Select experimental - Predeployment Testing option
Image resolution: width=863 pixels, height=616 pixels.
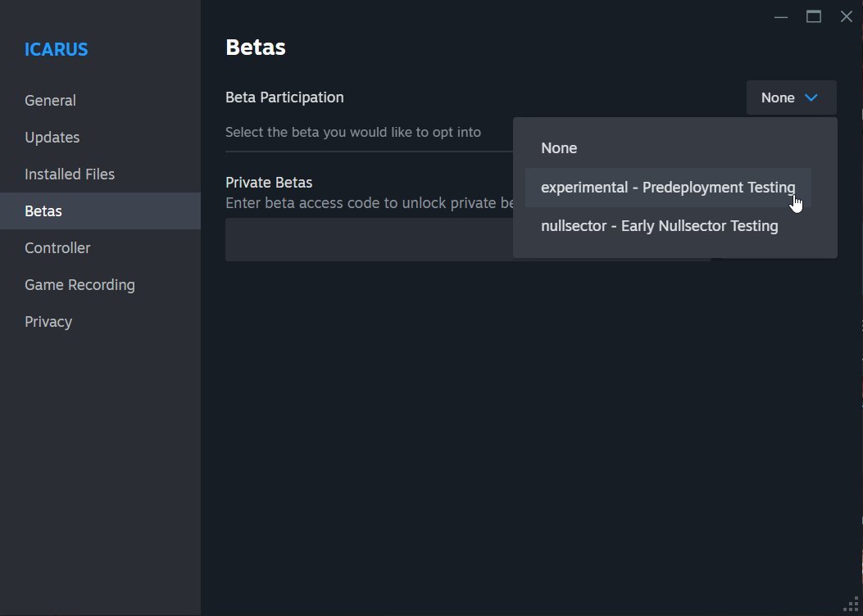pos(668,187)
